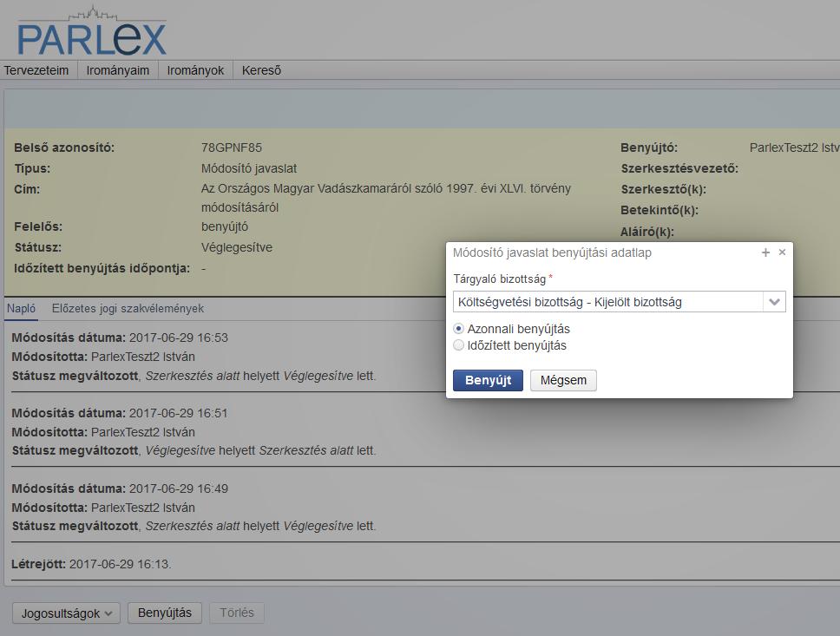This screenshot has width=840, height=636.
Task: Click the blue Benyújt button
Action: [x=488, y=380]
